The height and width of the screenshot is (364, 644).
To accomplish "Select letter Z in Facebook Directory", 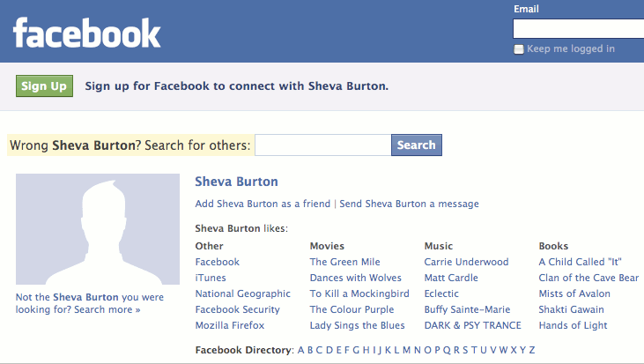I will pyautogui.click(x=532, y=350).
